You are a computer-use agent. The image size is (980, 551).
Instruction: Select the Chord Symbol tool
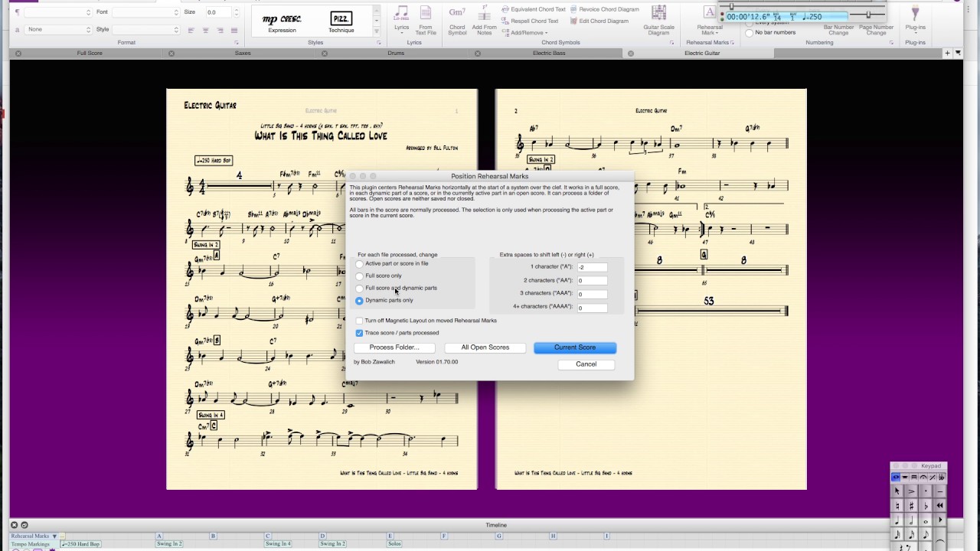[x=457, y=21]
